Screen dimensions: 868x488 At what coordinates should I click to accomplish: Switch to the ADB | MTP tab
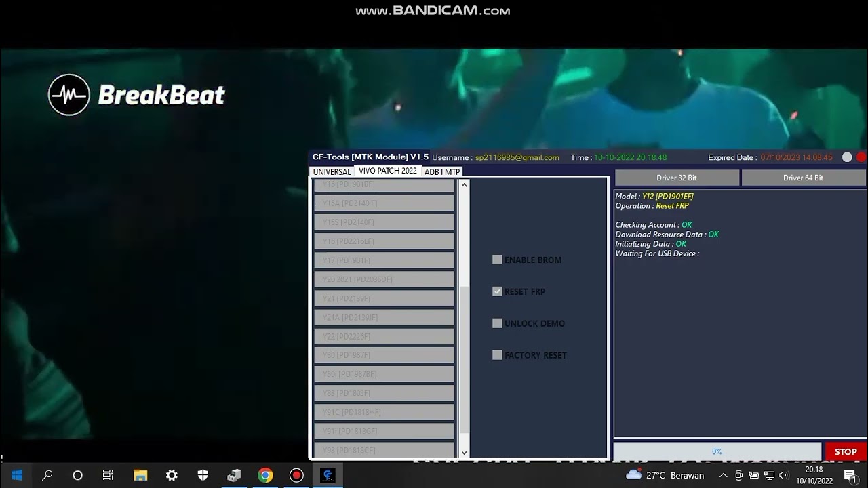[x=442, y=172]
